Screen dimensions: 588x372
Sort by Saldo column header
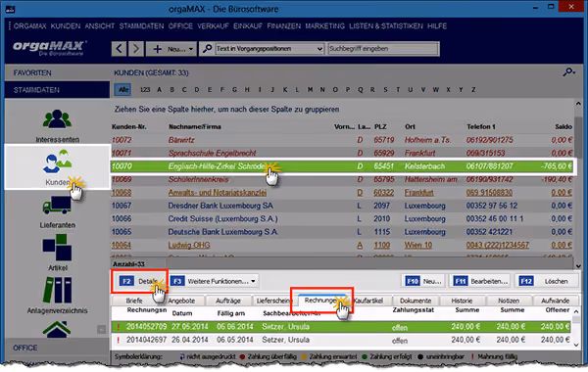tap(563, 126)
